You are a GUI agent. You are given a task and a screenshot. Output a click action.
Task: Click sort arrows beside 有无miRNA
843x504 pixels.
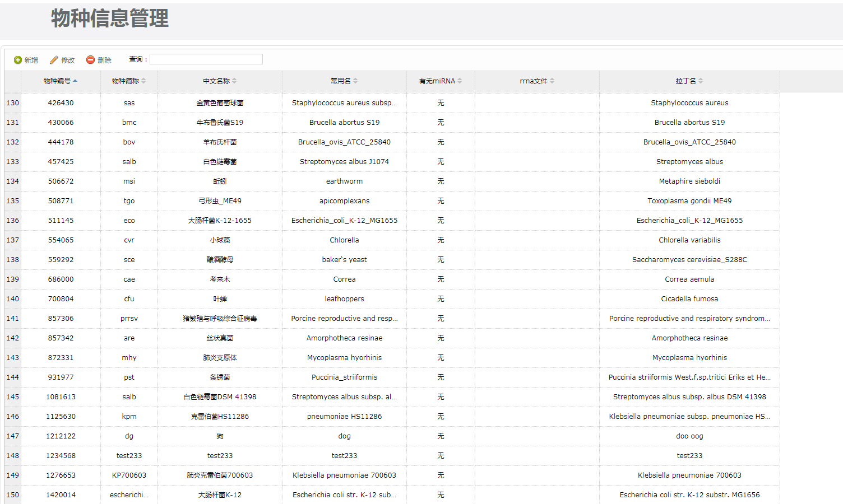pos(460,81)
